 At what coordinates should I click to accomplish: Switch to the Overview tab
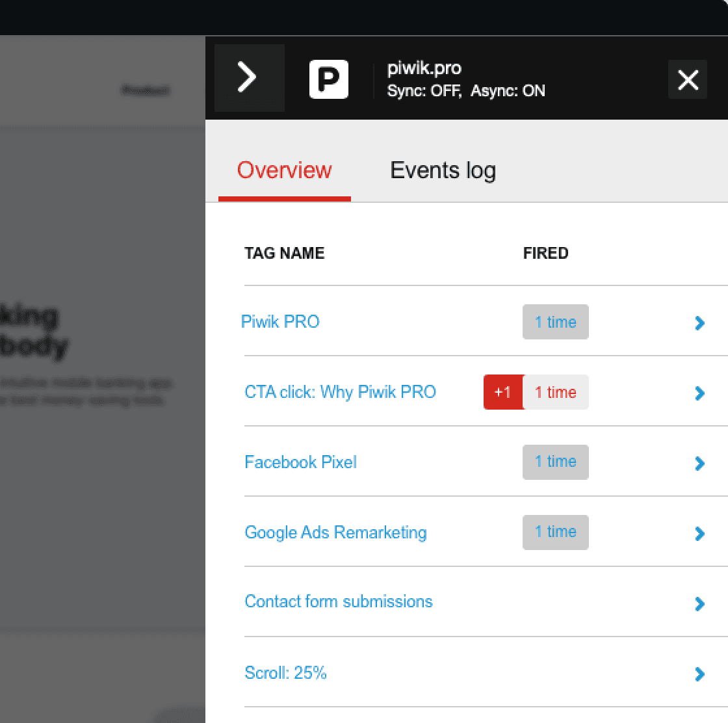[284, 170]
